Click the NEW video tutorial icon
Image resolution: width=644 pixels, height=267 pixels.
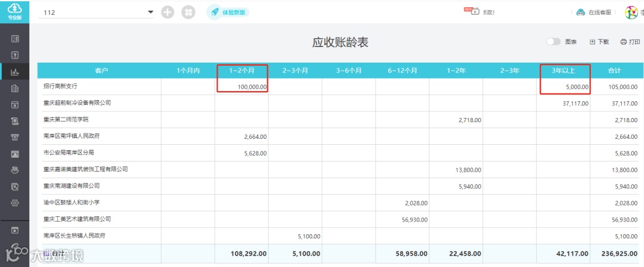[472, 11]
